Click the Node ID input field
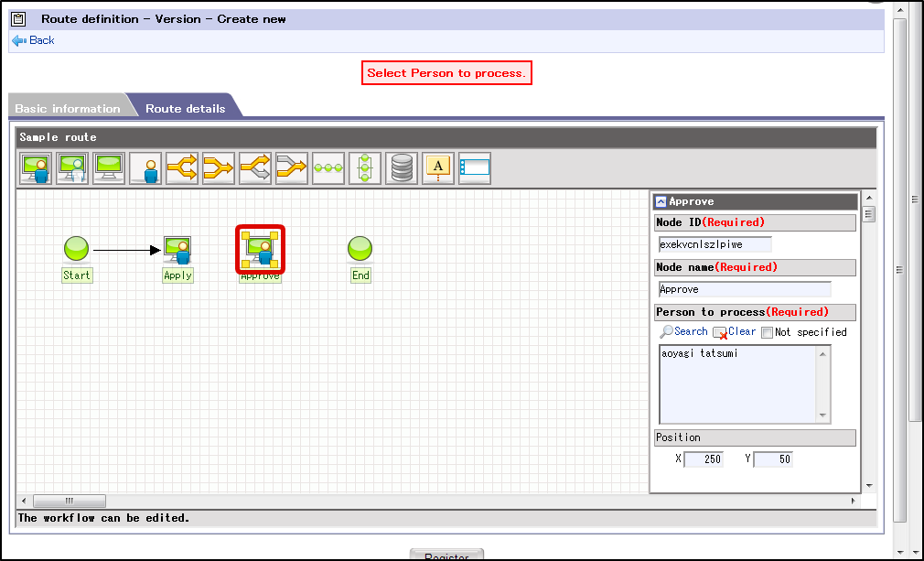Viewport: 924px width, 561px height. (x=714, y=244)
